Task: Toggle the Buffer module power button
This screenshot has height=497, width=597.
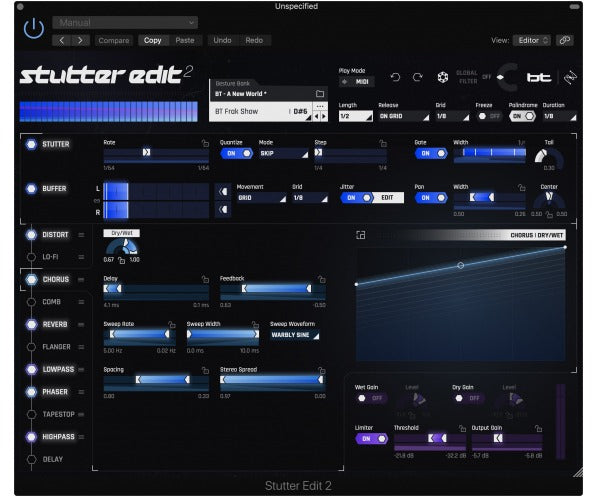Action: [31, 189]
